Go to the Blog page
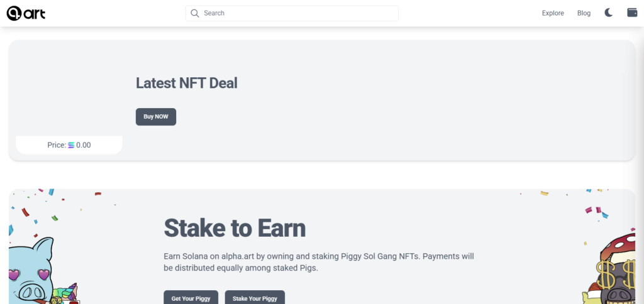 [584, 13]
